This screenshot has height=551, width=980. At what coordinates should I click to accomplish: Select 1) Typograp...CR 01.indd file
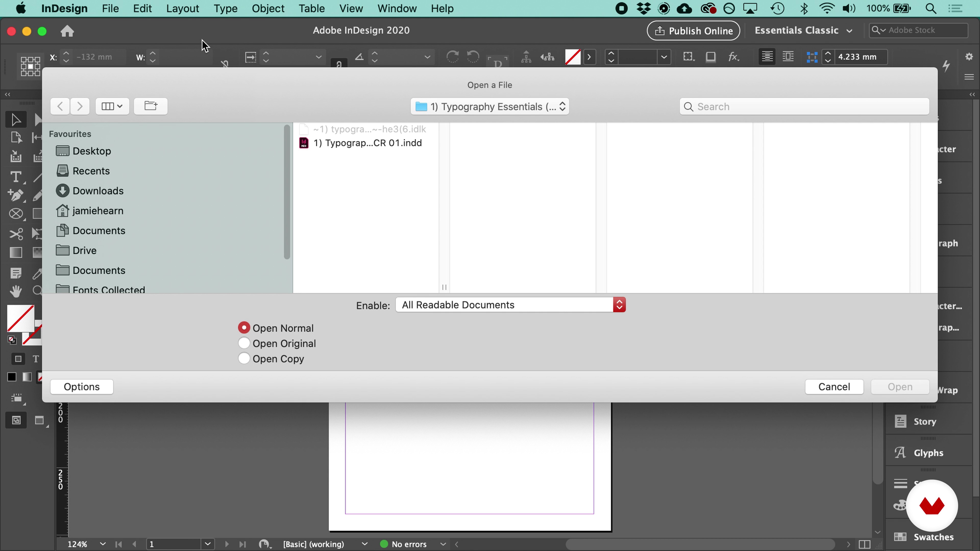(361, 143)
